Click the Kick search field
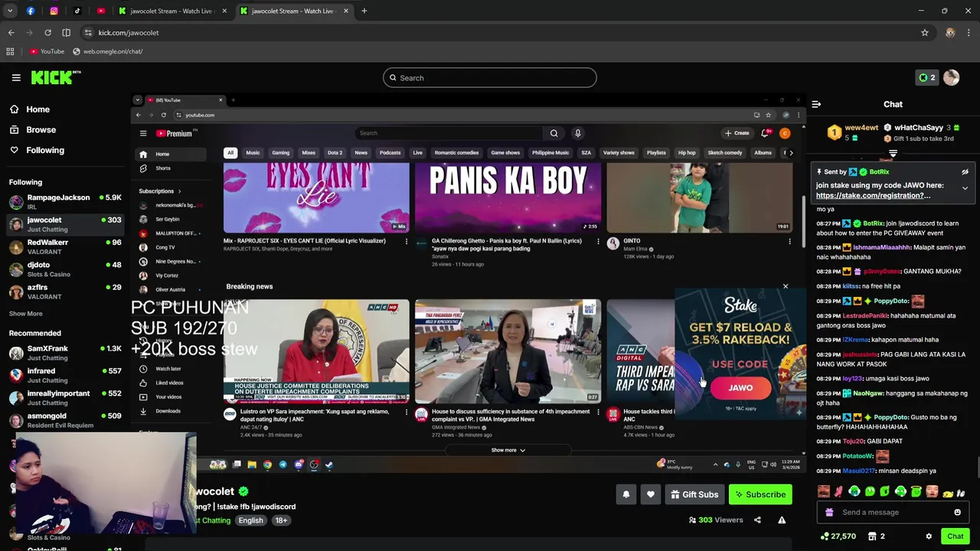The image size is (980, 551). 490,77
